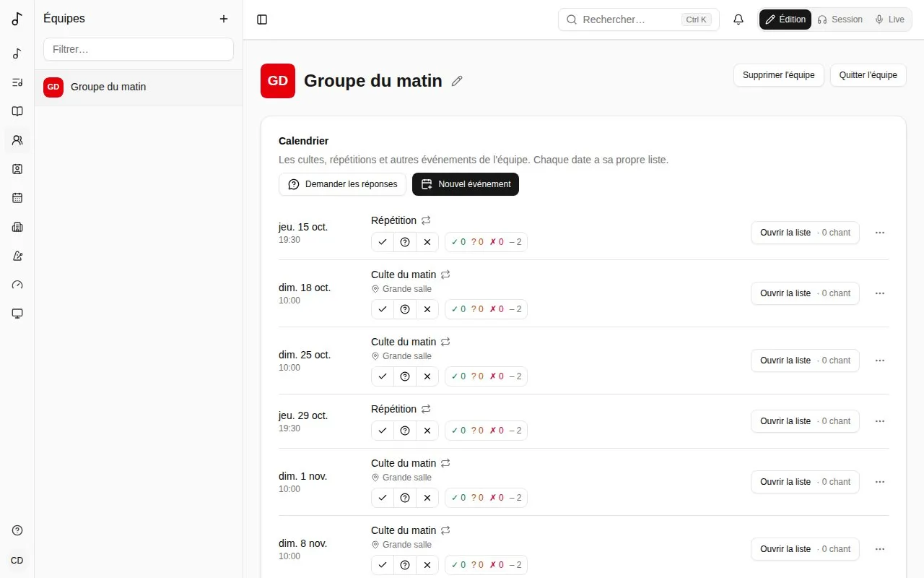Open the more options menu for jeu. 15 oct.

coord(879,233)
